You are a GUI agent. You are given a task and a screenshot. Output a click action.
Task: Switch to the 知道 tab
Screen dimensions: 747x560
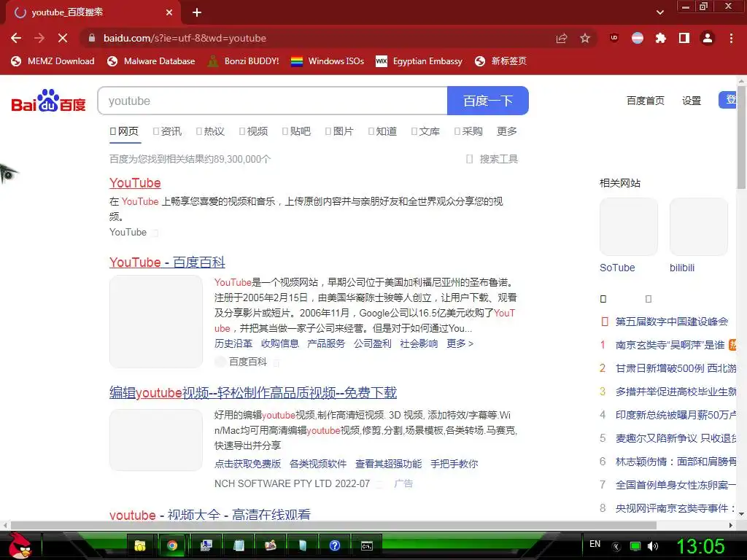(x=382, y=131)
